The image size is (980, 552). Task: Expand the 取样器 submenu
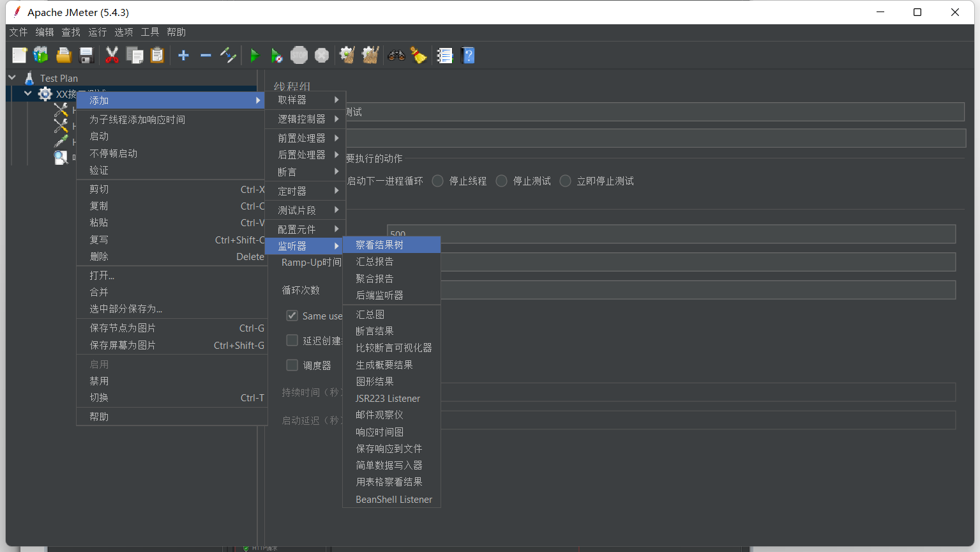tap(305, 100)
